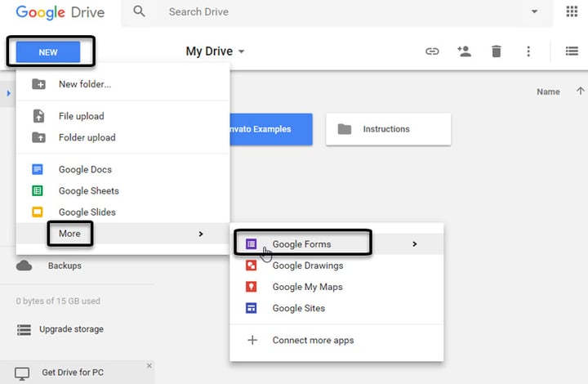This screenshot has height=384, width=588.
Task: Create a new Google Slides presentation
Action: tap(123, 212)
